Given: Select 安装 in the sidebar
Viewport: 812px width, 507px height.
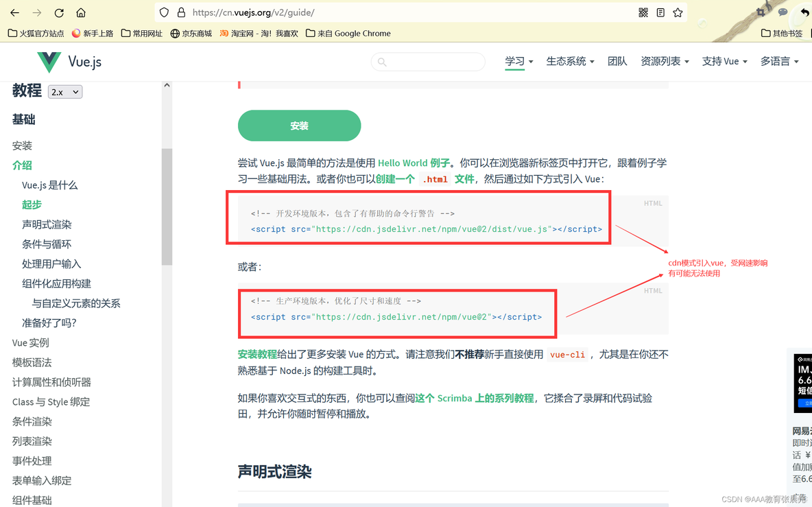Looking at the screenshot, I should point(22,145).
